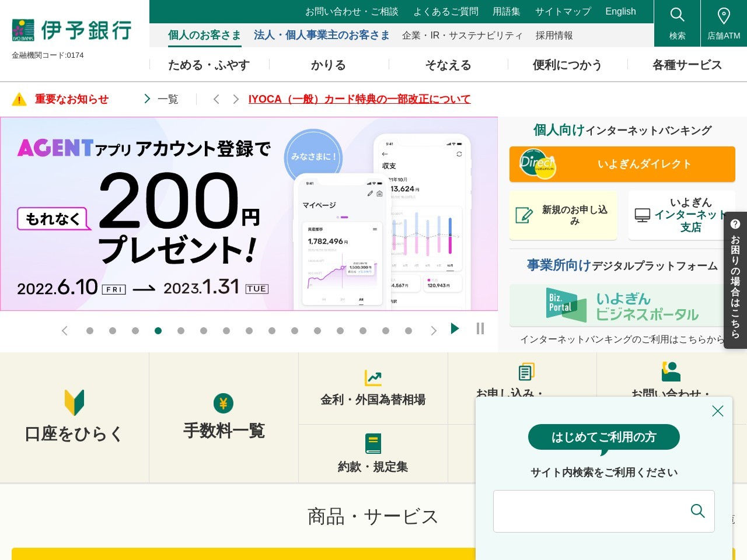Switch to 個人のお客さま tab
Viewport: 747px width, 560px height.
[x=204, y=35]
